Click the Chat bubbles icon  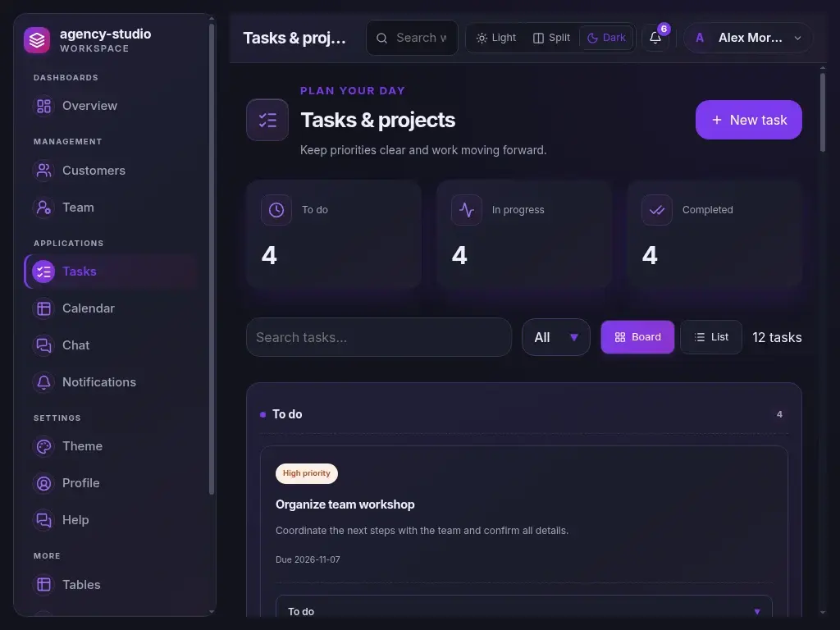coord(44,345)
